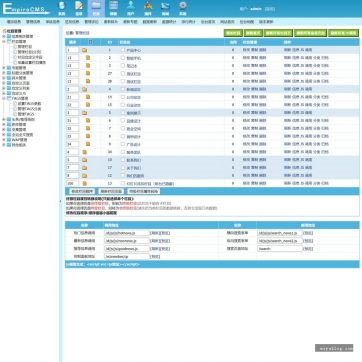The image size is (362, 362).
Task: Open the 插件 (Plugin) top navigation icon
Action: coord(148,8)
